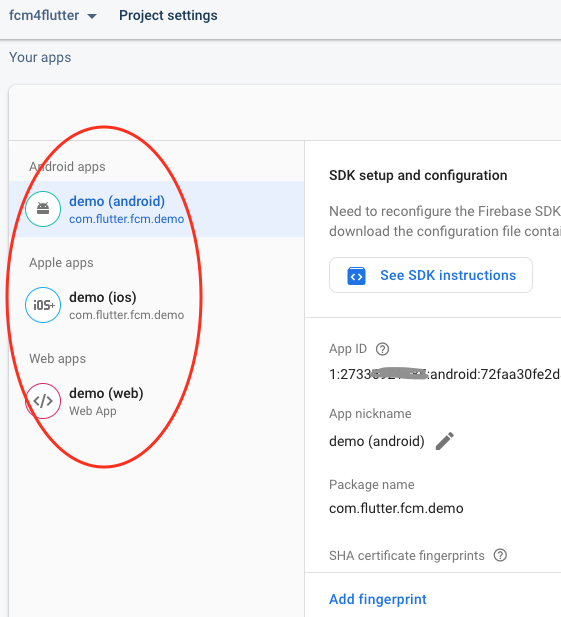Click the Web App subtitle text

[93, 411]
